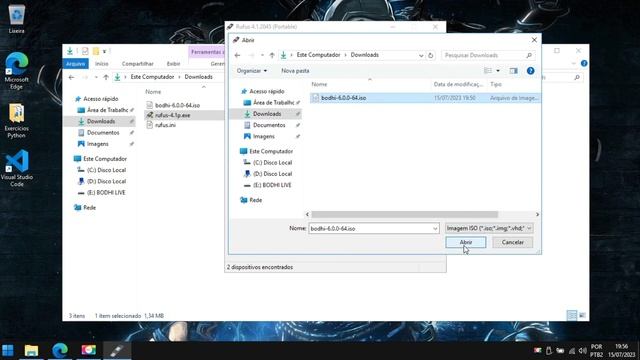The image size is (640, 360).
Task: Open the Lixeira desktop icon
Action: tap(16, 18)
